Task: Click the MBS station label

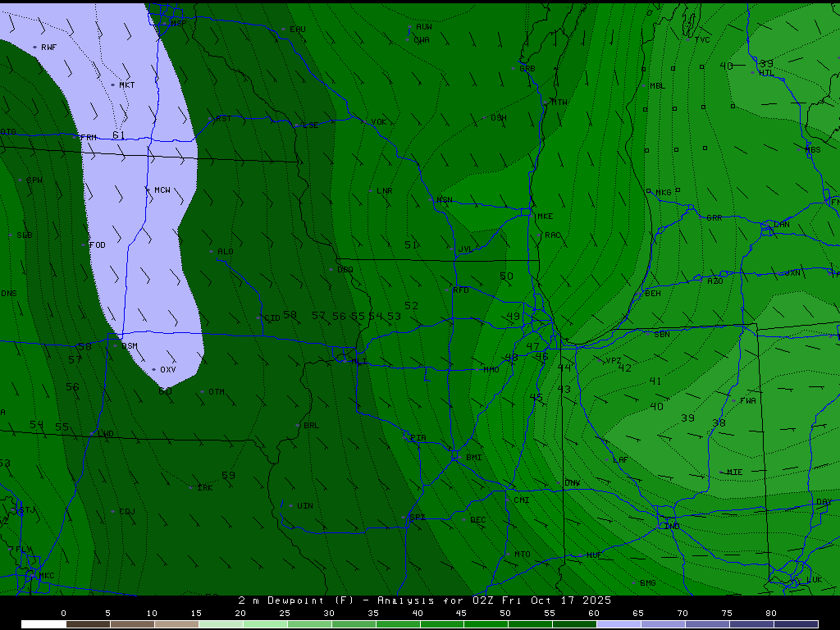Action: (x=813, y=149)
